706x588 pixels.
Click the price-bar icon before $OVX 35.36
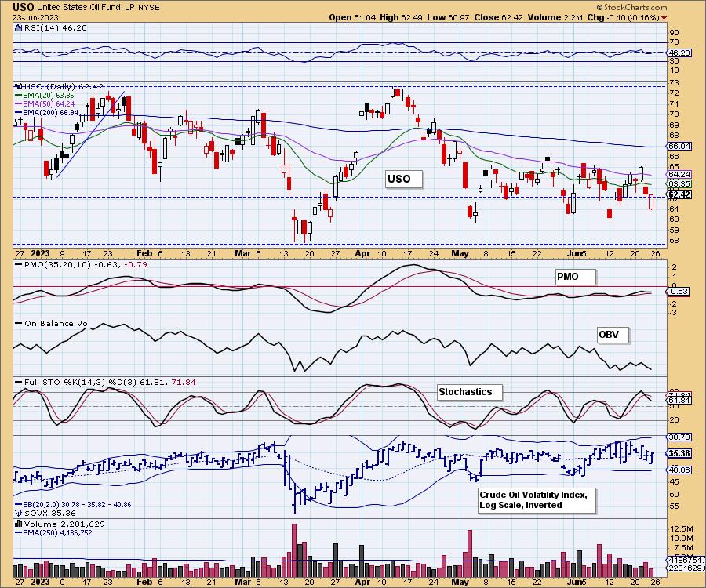19,513
